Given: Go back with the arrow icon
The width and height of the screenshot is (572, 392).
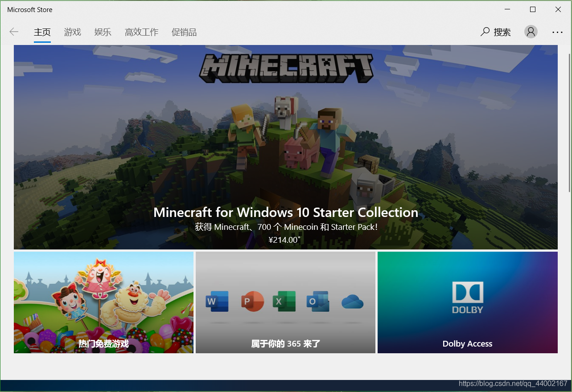Looking at the screenshot, I should click(x=14, y=32).
